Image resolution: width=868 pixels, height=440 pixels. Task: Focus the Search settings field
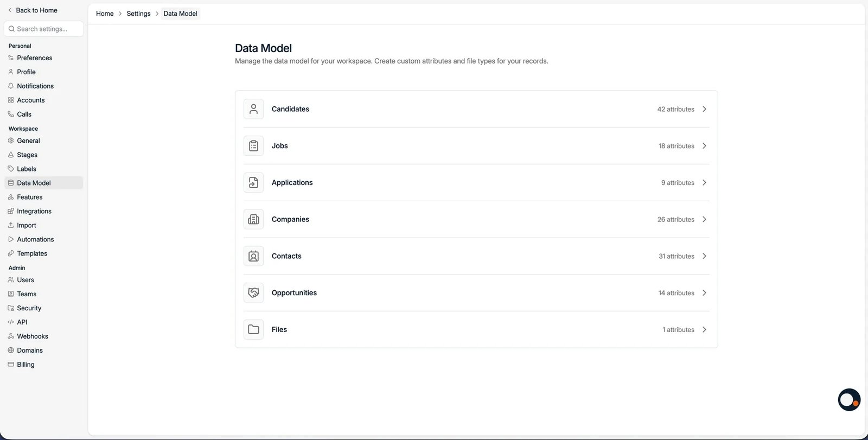(44, 29)
